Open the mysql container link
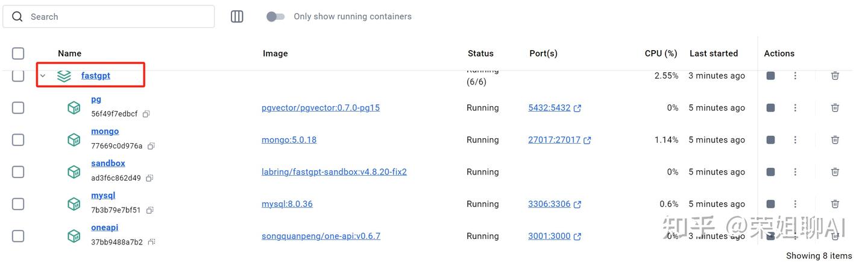Image resolution: width=868 pixels, height=262 pixels. [x=103, y=195]
